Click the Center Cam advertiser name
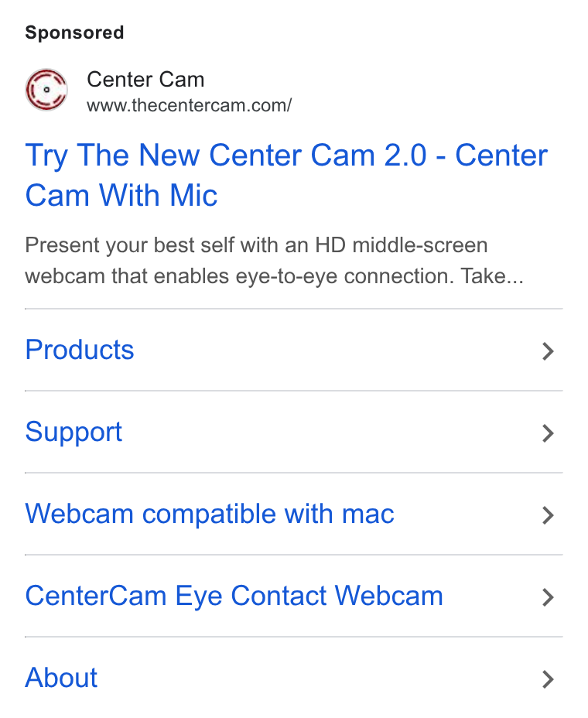This screenshot has height=718, width=588. [145, 79]
